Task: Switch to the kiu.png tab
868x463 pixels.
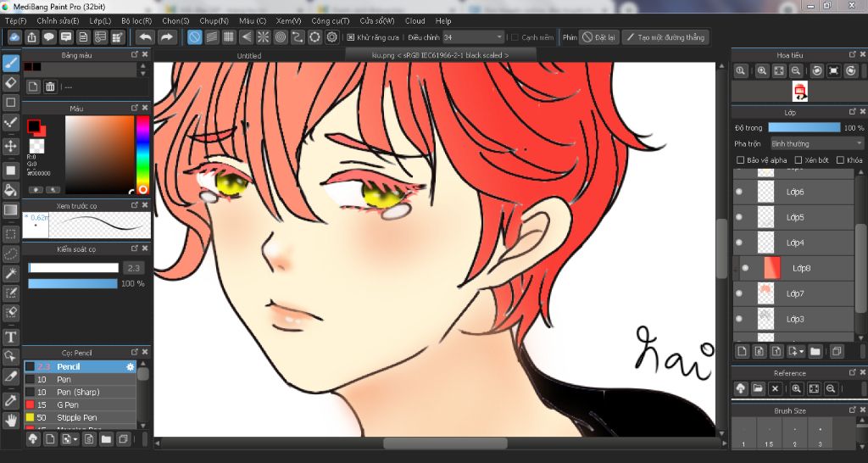Action: coord(440,55)
